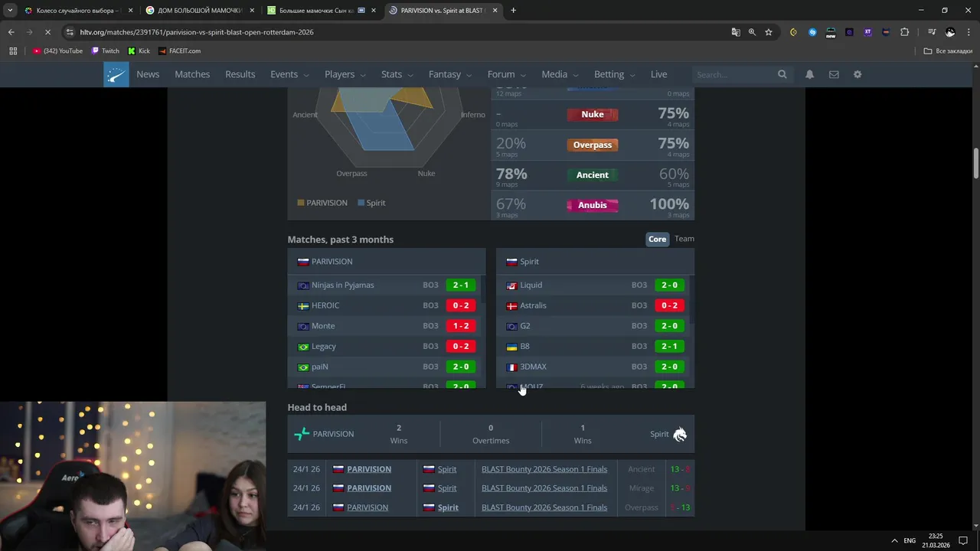Click the HLTV search input field

point(735,74)
